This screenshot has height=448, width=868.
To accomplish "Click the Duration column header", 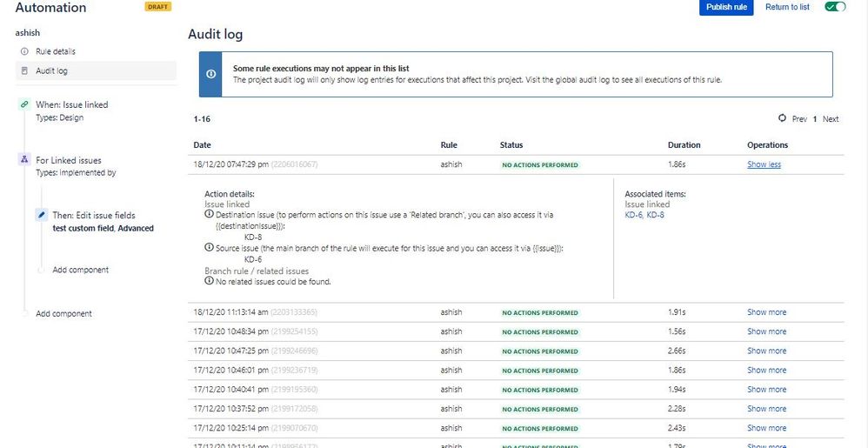I will point(684,145).
